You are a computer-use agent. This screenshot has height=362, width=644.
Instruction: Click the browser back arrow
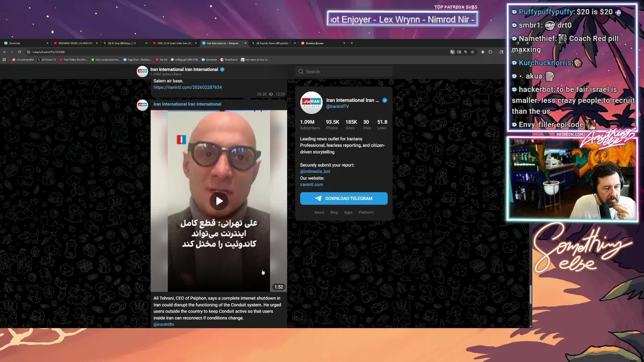(5, 52)
